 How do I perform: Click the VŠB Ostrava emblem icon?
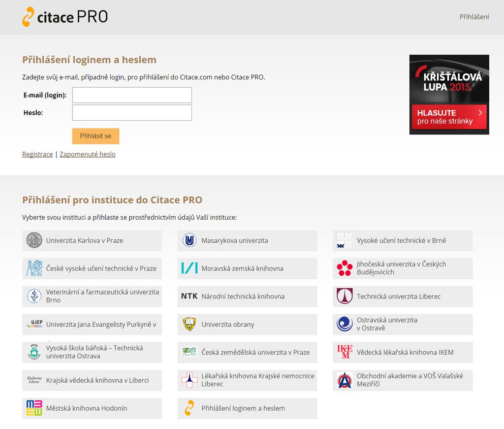[34, 352]
